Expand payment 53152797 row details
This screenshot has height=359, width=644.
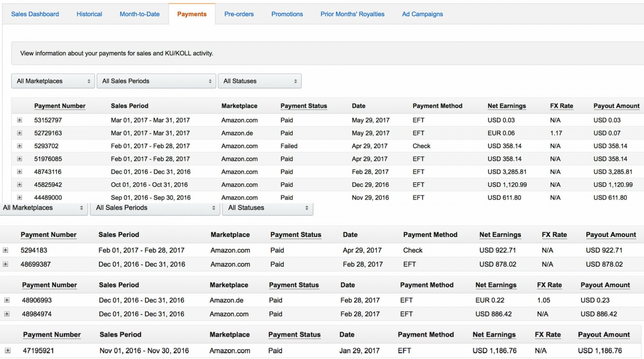pos(19,120)
